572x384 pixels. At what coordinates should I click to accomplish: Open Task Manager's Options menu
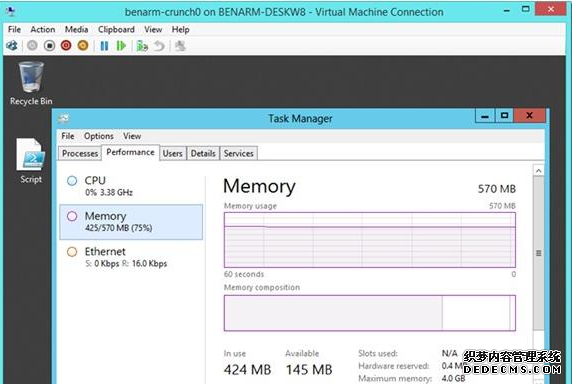98,136
